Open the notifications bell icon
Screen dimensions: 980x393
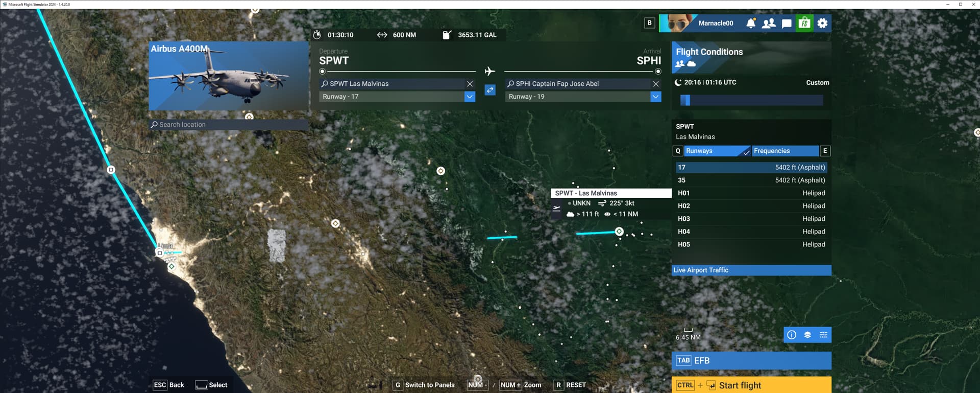[751, 23]
